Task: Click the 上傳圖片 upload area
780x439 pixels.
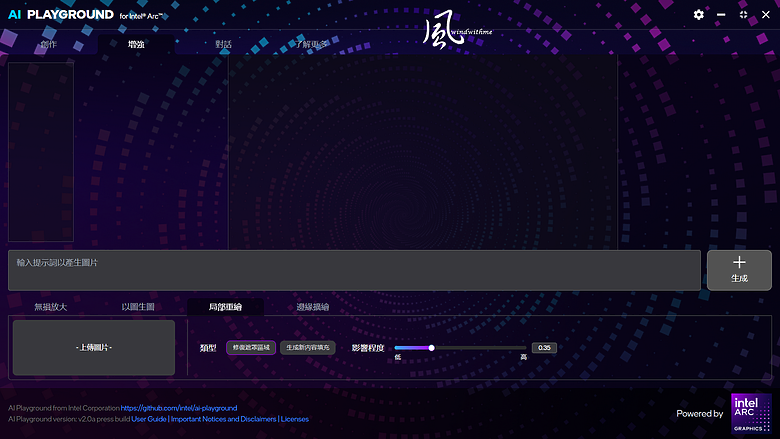Action: coord(94,348)
